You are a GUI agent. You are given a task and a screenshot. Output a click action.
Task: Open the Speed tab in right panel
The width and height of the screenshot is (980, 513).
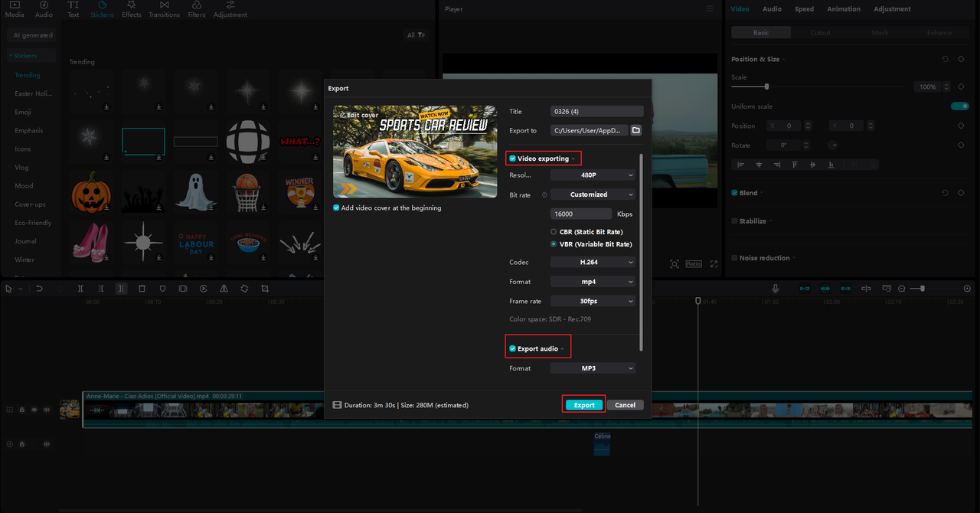click(x=804, y=9)
